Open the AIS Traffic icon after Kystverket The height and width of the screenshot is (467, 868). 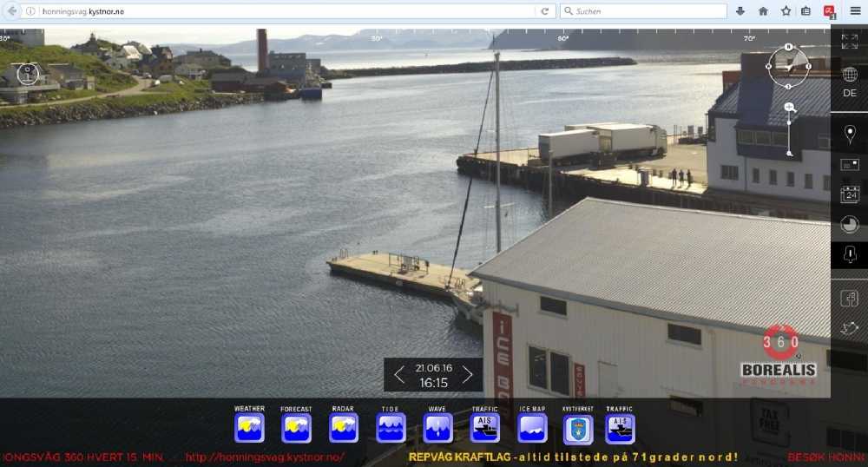(620, 430)
